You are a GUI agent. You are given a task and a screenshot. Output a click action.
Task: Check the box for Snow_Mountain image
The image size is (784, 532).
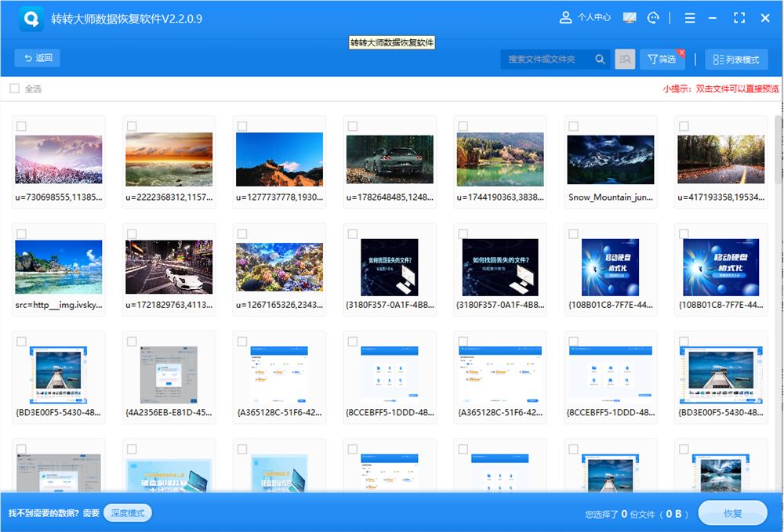pyautogui.click(x=574, y=126)
